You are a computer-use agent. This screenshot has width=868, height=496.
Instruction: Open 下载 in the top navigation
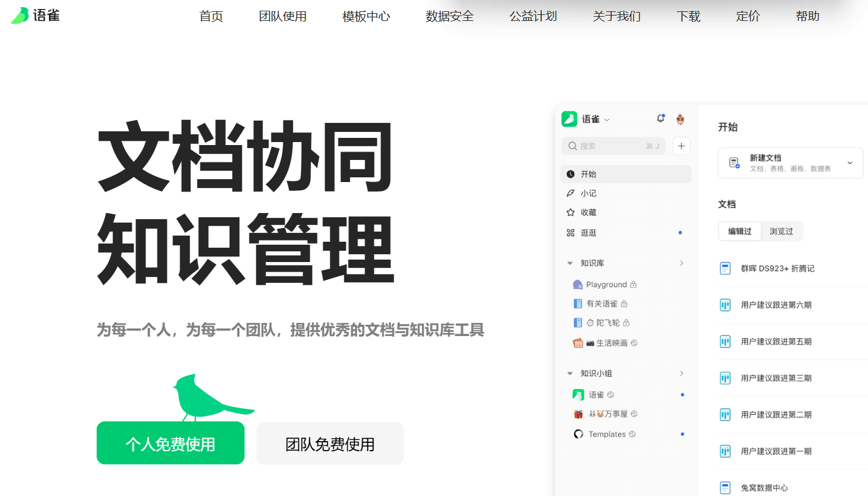[688, 17]
